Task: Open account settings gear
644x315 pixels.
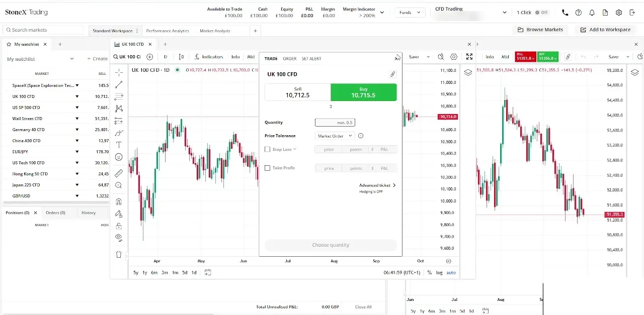Action: pyautogui.click(x=619, y=13)
